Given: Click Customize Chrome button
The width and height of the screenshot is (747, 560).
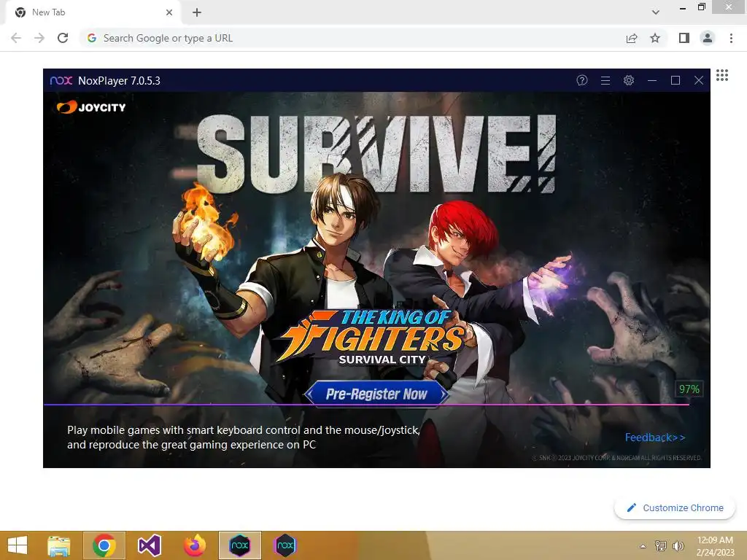Looking at the screenshot, I should pos(675,507).
